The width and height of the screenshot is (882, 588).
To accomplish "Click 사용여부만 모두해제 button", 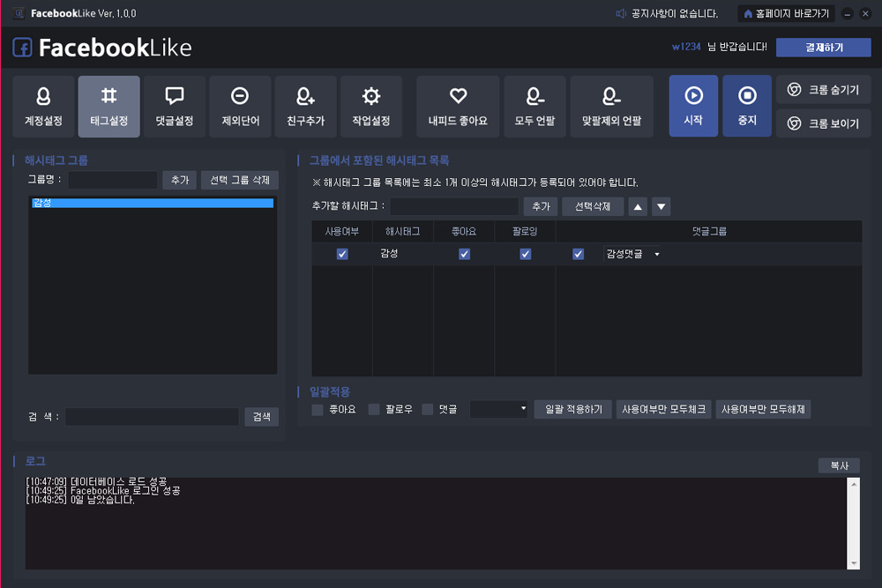I will (x=763, y=409).
